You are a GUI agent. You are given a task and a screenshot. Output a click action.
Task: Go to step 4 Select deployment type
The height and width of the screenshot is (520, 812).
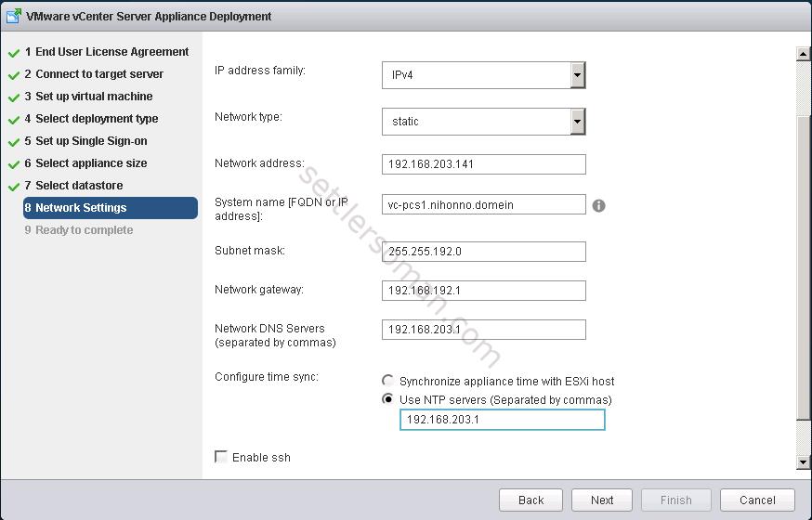91,119
